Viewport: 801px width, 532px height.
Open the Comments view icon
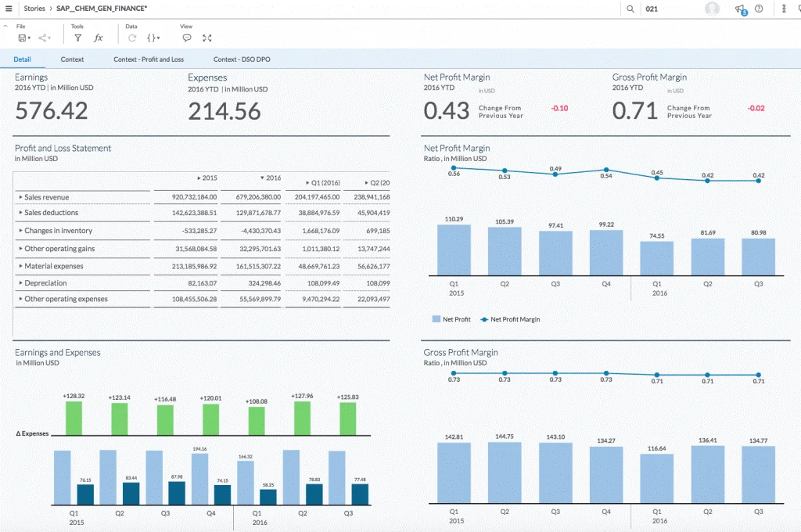tap(187, 38)
